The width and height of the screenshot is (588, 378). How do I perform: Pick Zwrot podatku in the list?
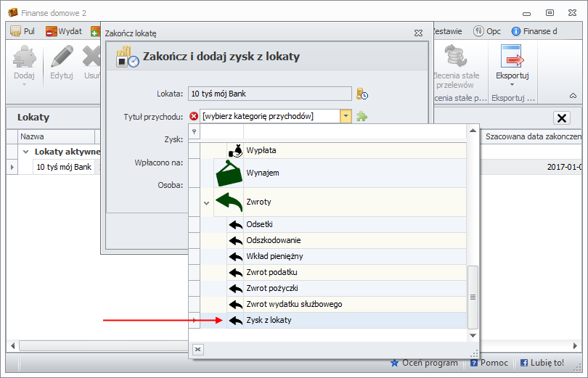click(271, 272)
